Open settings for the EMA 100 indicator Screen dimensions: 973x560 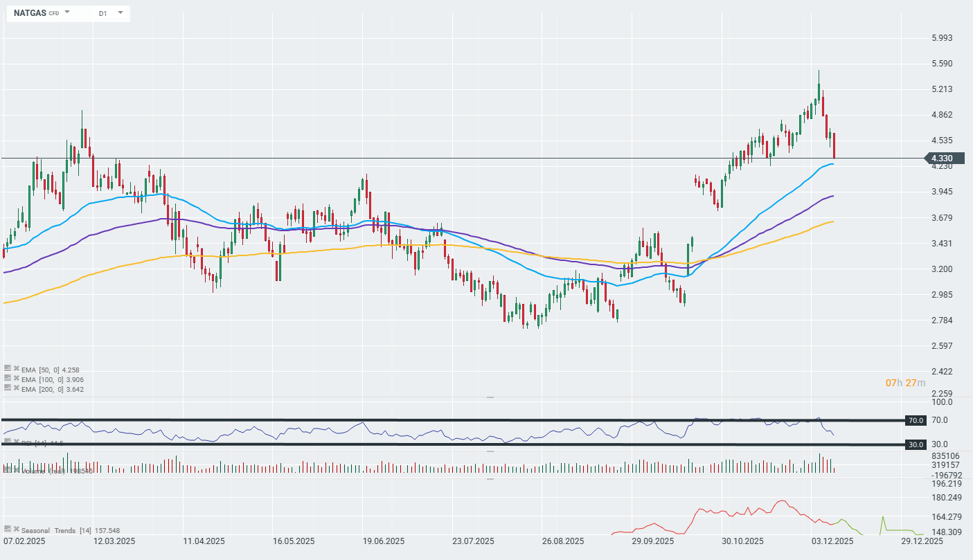click(7, 379)
